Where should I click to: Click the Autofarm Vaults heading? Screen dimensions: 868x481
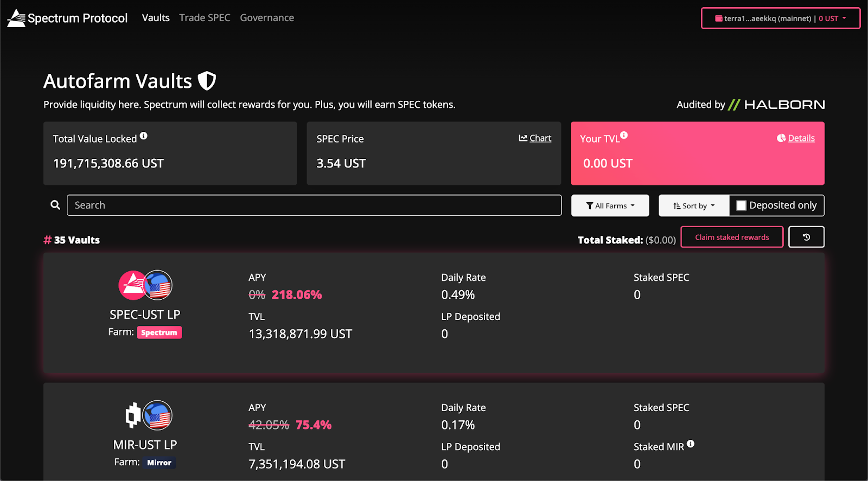coord(118,81)
